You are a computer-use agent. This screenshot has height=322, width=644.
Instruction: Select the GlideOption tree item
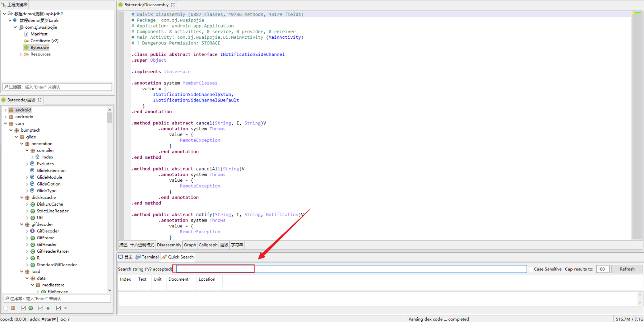pyautogui.click(x=49, y=184)
